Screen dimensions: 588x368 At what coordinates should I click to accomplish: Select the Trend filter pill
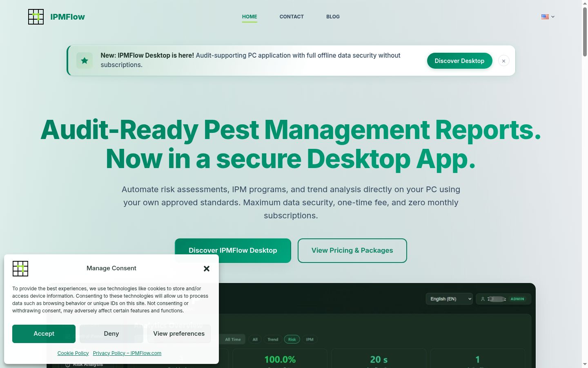(x=273, y=339)
